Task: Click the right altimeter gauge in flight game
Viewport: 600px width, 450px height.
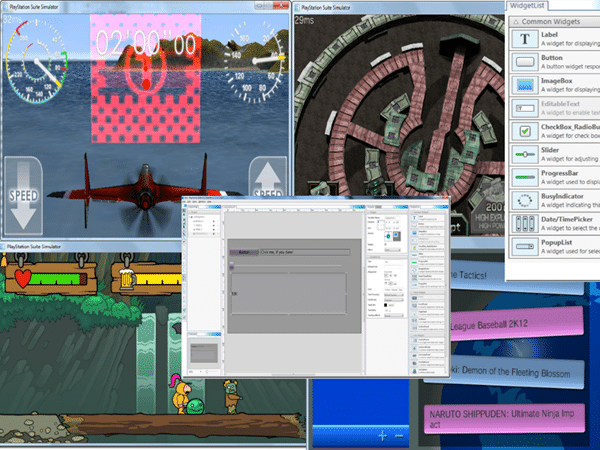Action: tap(256, 63)
